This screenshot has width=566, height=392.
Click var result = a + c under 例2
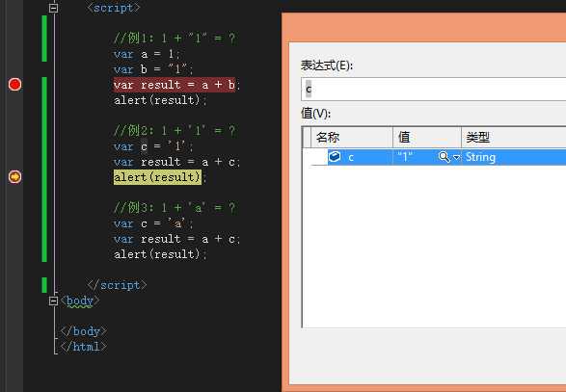(176, 162)
